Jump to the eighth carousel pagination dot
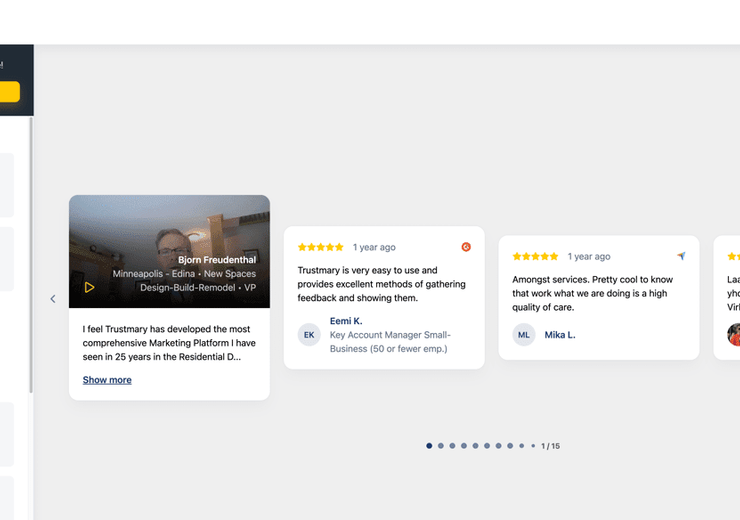The height and width of the screenshot is (520, 740). 510,445
